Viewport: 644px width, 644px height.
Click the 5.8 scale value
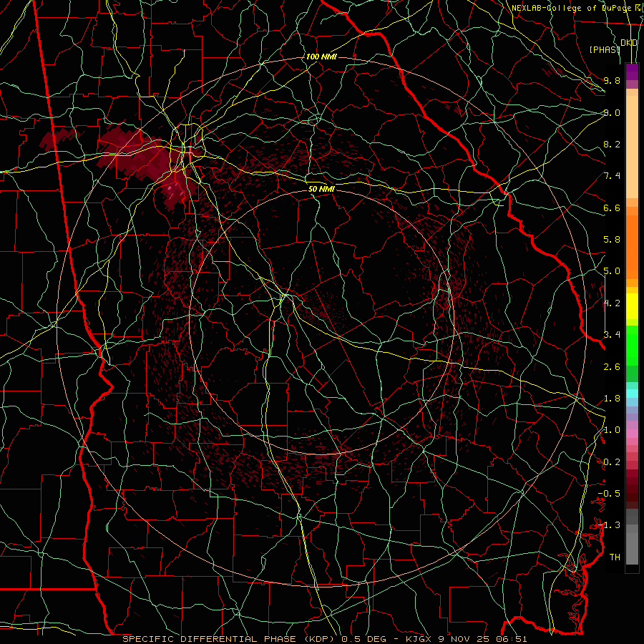click(x=612, y=240)
